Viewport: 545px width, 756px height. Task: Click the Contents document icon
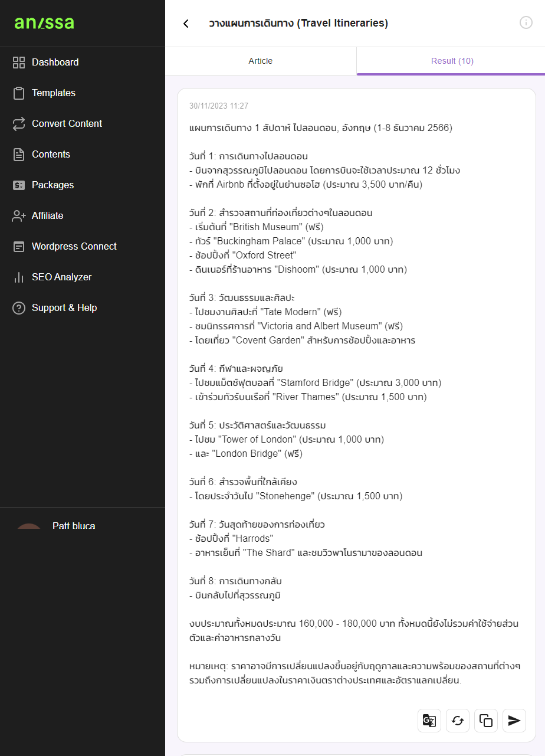point(19,154)
